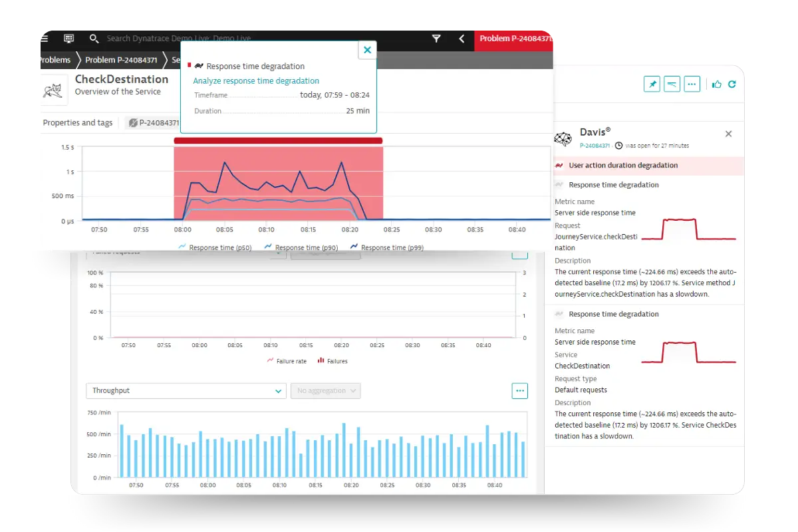Click the thumbs up feedback icon

click(716, 84)
